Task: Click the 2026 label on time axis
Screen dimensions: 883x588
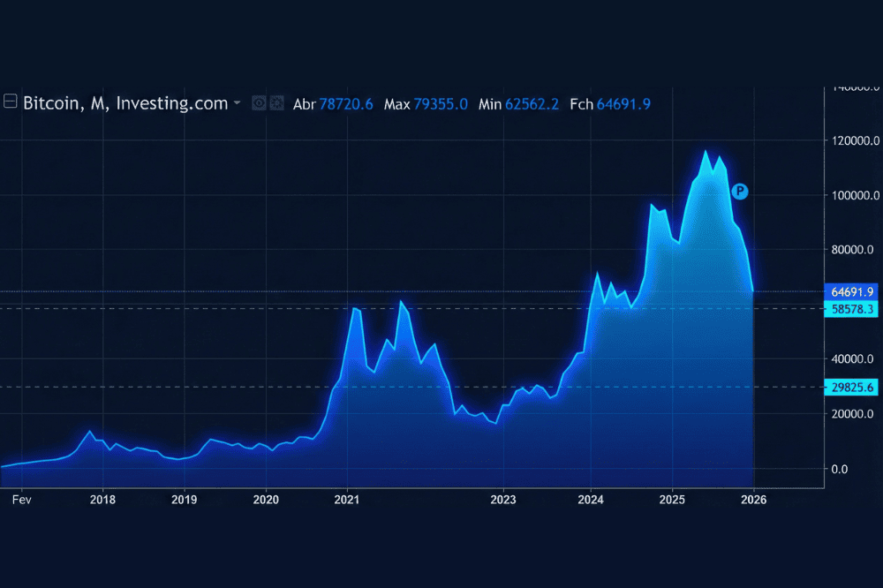Action: click(x=753, y=499)
